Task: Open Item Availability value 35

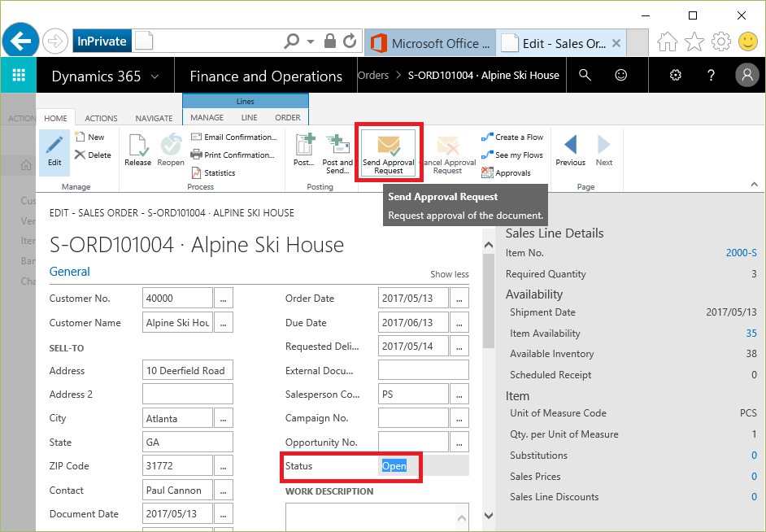Action: [751, 334]
